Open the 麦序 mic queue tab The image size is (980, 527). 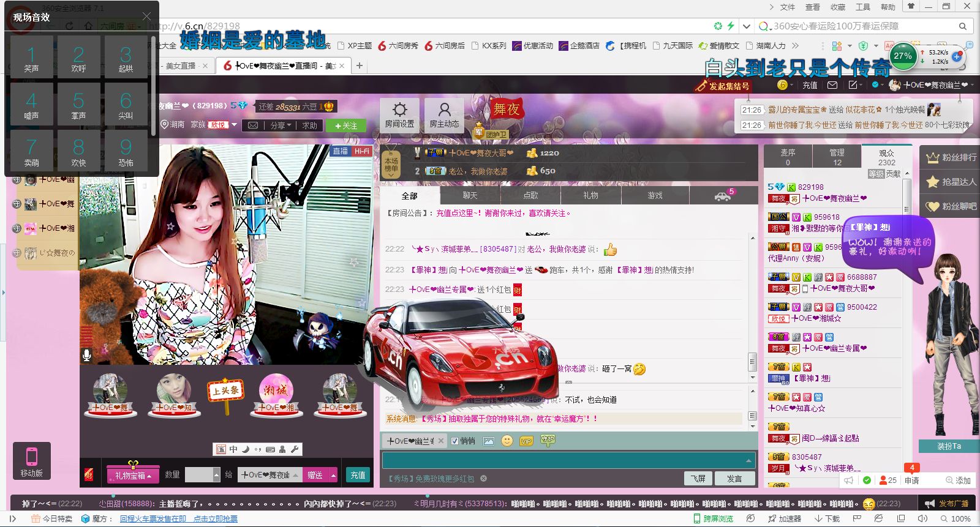[x=788, y=157]
